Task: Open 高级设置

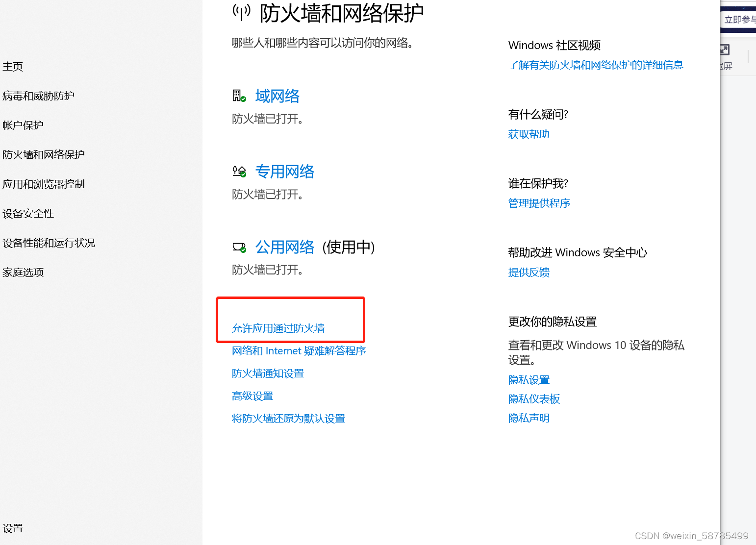Action: click(x=252, y=396)
